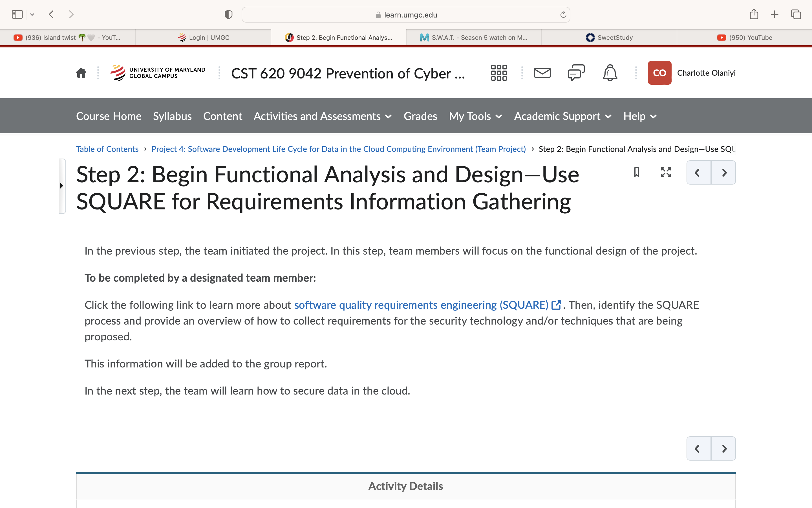The width and height of the screenshot is (812, 508).
Task: Click the browser forward arrow
Action: tap(71, 14)
